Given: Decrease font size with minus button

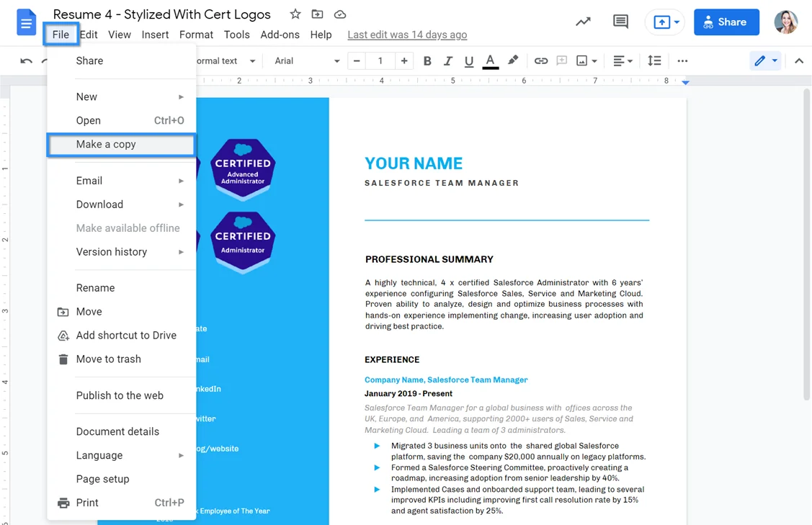Looking at the screenshot, I should tap(356, 61).
